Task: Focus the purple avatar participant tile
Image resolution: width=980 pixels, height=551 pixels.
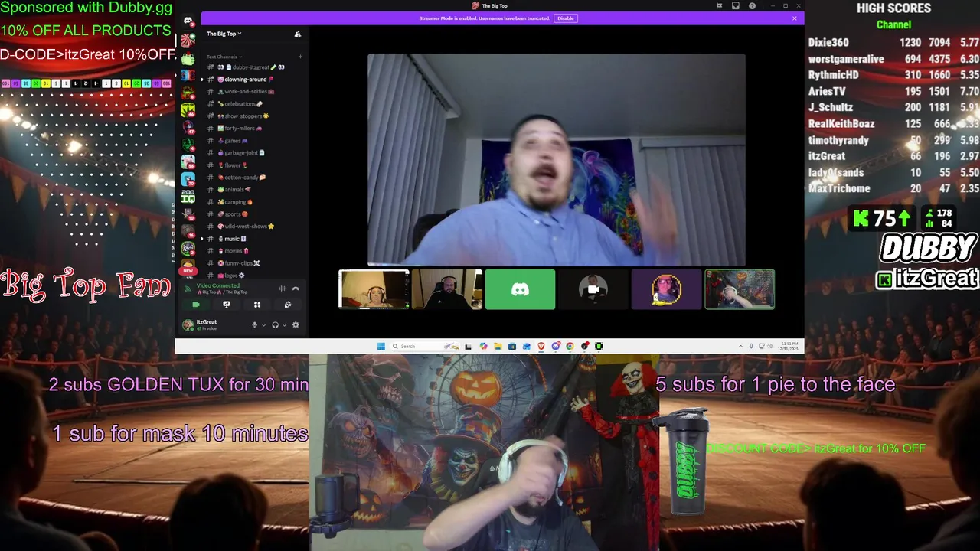Action: (x=666, y=289)
